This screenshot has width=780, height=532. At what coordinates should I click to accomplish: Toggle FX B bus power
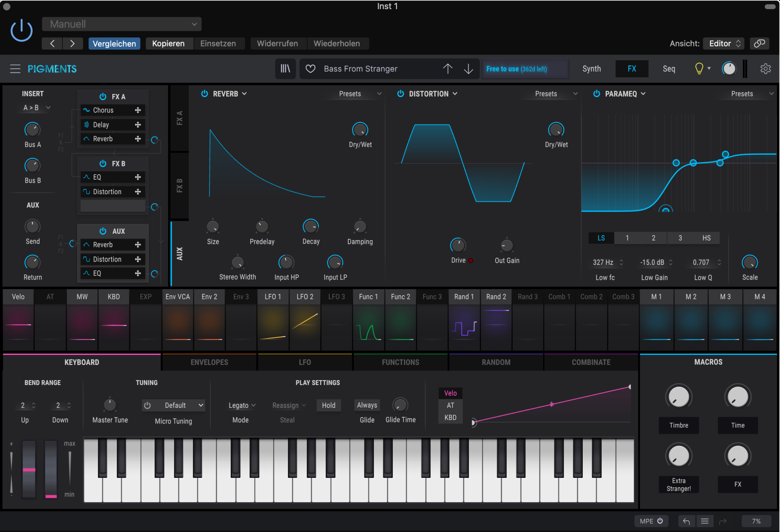coord(103,163)
